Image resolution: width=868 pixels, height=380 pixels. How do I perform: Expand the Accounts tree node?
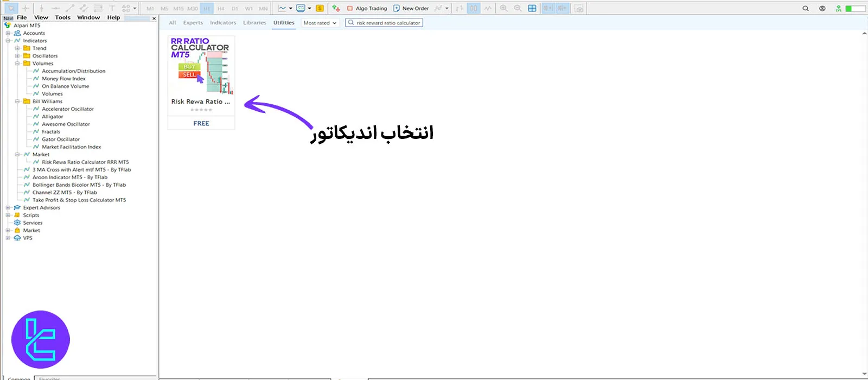pyautogui.click(x=8, y=33)
